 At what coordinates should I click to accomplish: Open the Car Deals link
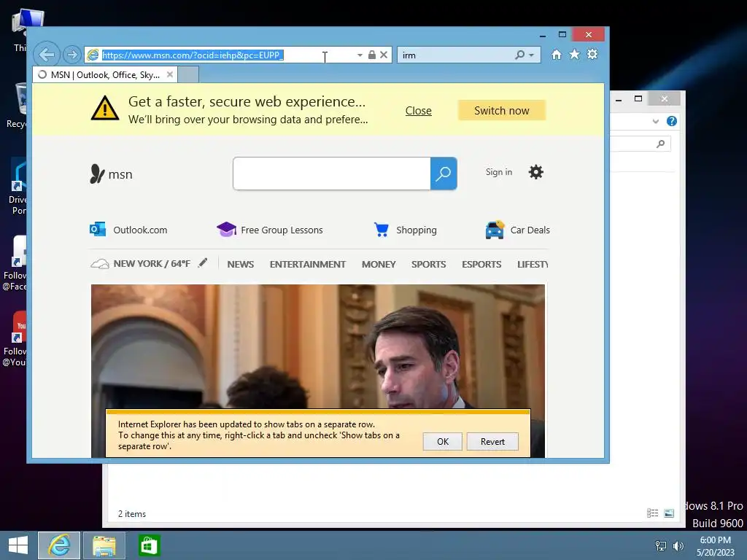pos(517,230)
